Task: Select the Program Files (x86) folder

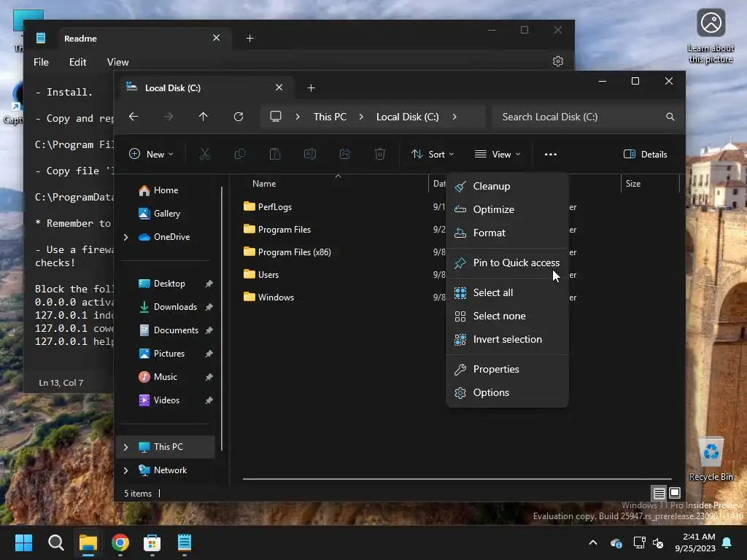Action: (287, 252)
